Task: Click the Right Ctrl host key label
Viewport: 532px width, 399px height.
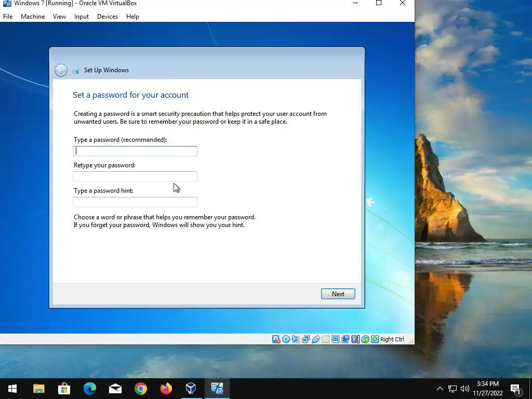Action: (392, 339)
